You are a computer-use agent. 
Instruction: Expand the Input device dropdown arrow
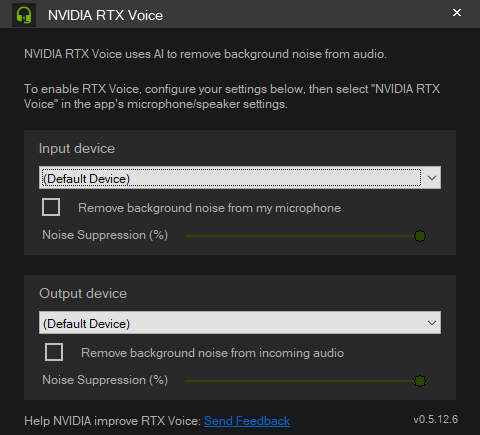[432, 178]
